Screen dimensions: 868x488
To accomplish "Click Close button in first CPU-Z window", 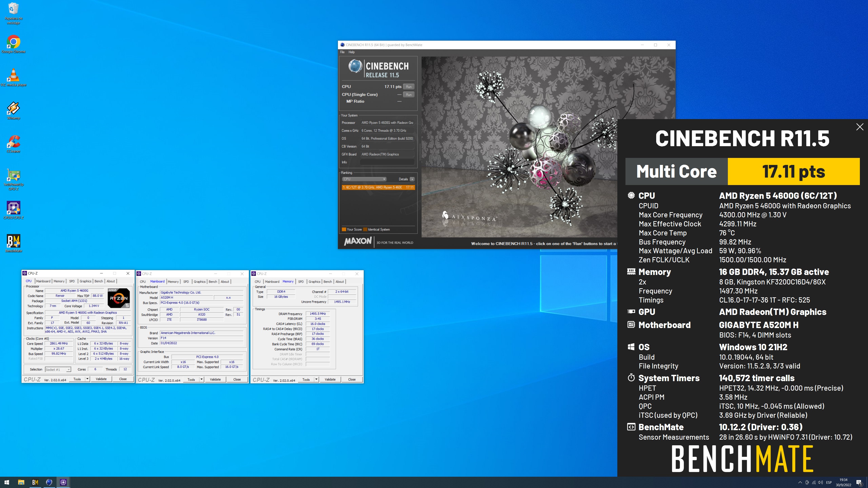I will 123,379.
